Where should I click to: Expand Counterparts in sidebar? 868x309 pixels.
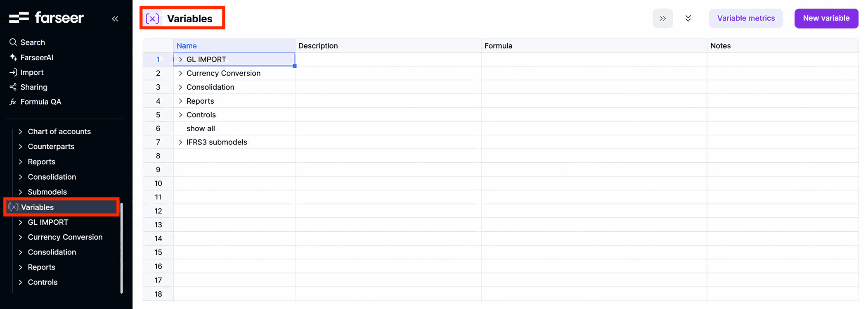coord(20,147)
